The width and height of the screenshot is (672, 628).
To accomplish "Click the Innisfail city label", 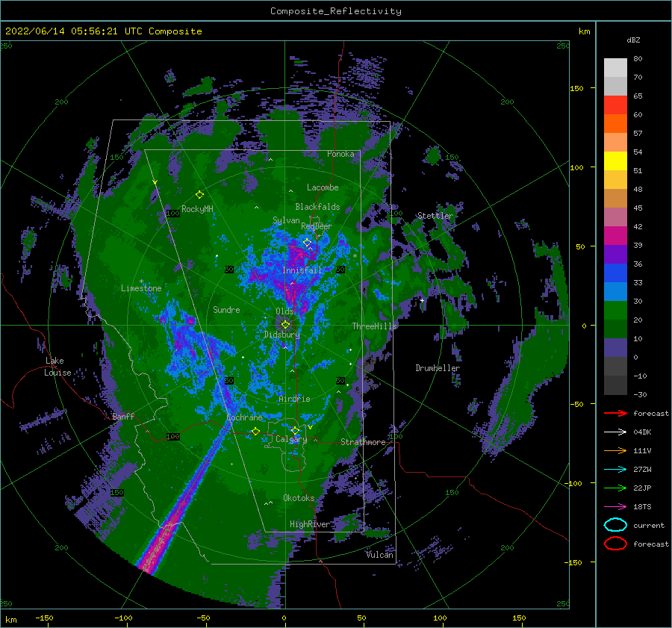I will (x=302, y=270).
